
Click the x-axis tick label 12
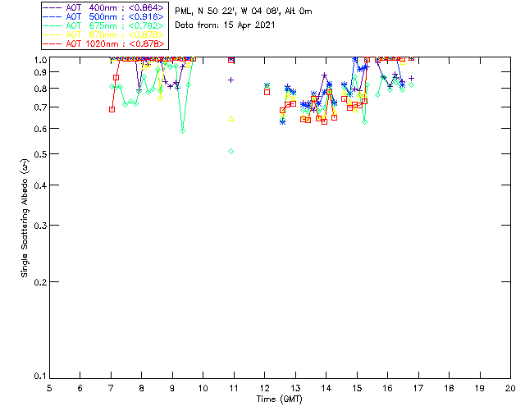(x=264, y=388)
